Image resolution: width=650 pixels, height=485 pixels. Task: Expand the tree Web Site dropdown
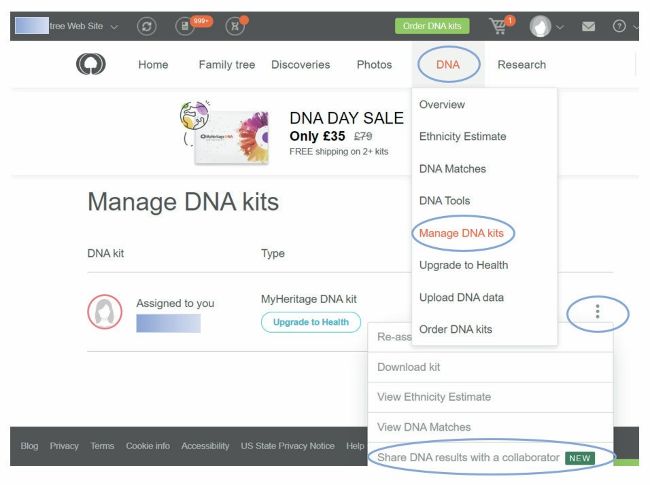click(114, 27)
